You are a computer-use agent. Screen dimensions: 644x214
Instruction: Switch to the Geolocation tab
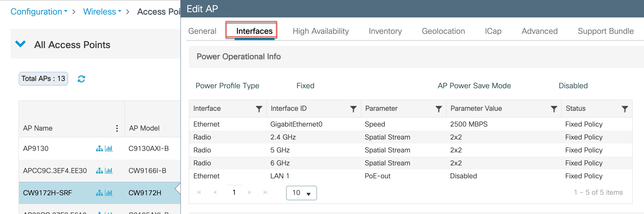tap(443, 31)
